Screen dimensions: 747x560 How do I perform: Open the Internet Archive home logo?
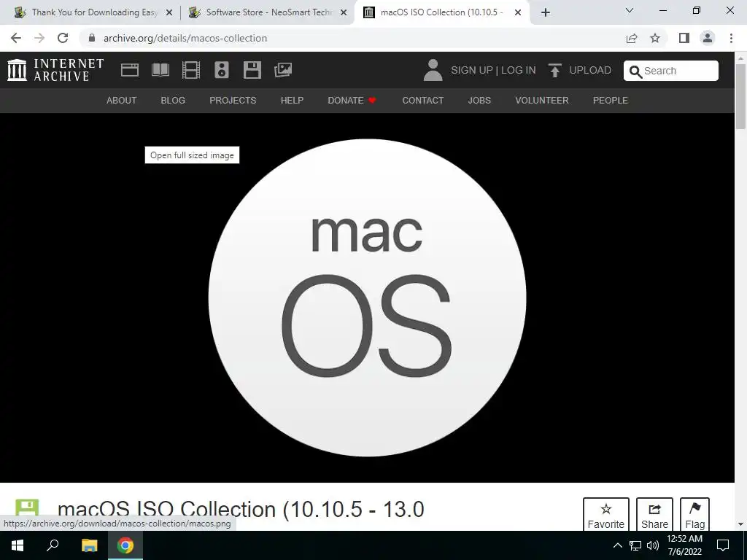click(55, 70)
